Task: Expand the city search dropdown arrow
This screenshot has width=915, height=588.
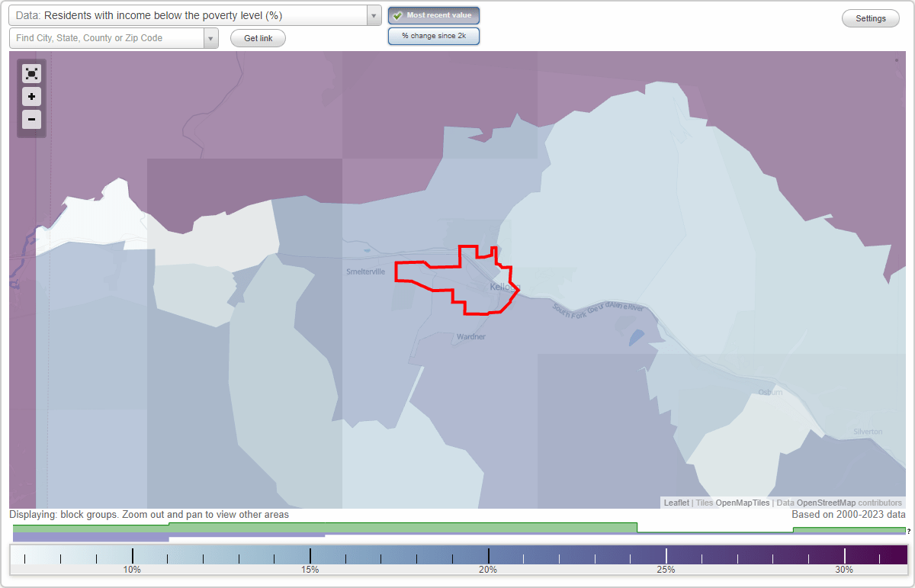Action: coord(211,38)
